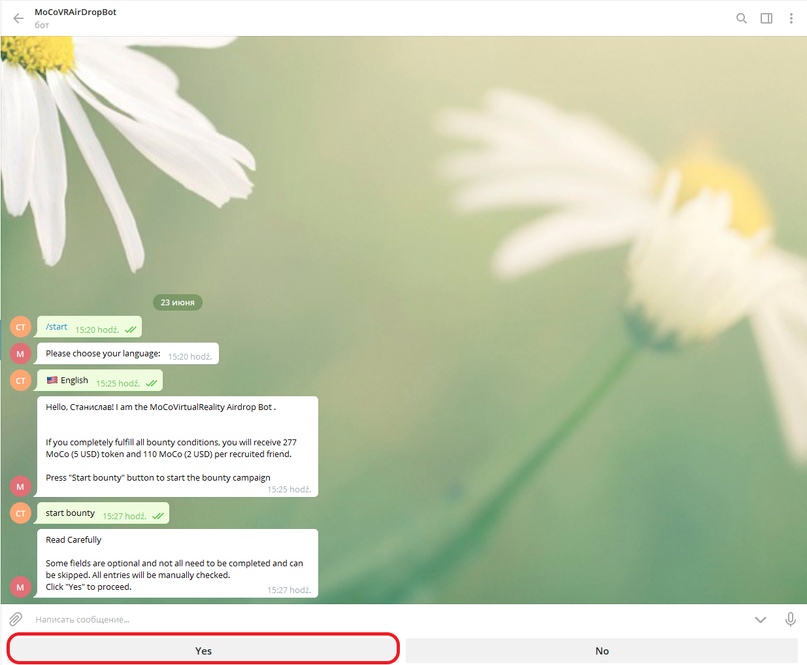This screenshot has height=665, width=807.
Task: Click CT avatar beside English message
Action: [20, 380]
